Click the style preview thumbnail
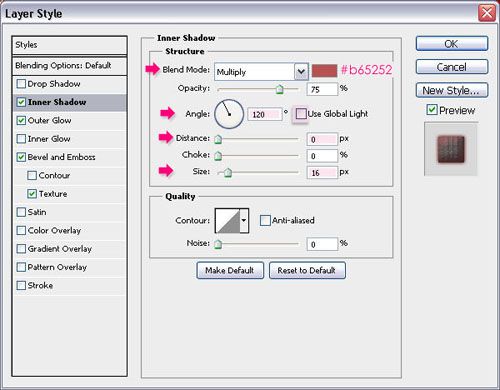Image resolution: width=500 pixels, height=390 pixels. [x=451, y=149]
